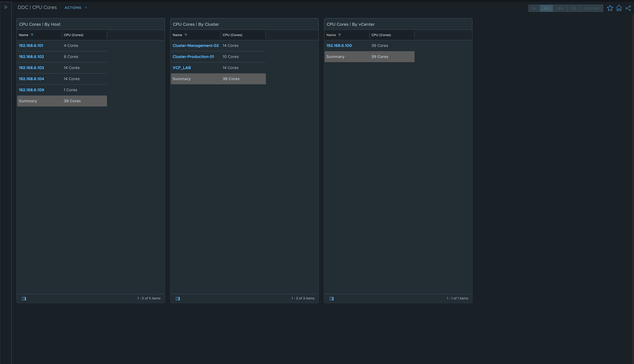Select the 1H time range
Image resolution: width=634 pixels, height=364 pixels.
click(x=534, y=9)
